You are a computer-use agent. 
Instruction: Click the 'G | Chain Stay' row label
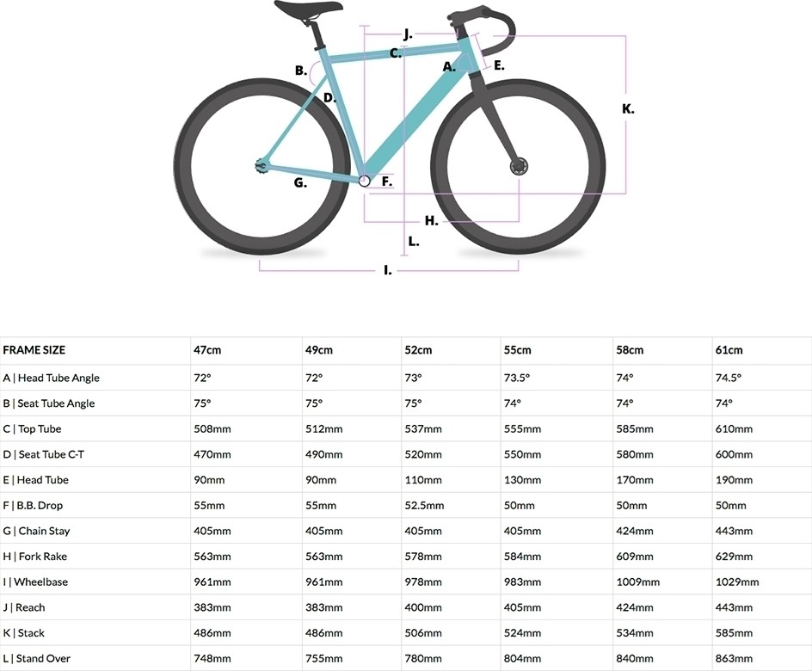click(x=36, y=532)
